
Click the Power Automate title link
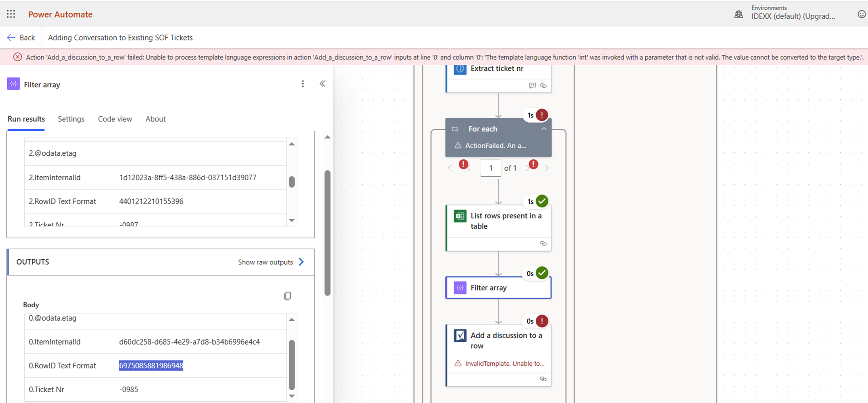[x=60, y=14]
